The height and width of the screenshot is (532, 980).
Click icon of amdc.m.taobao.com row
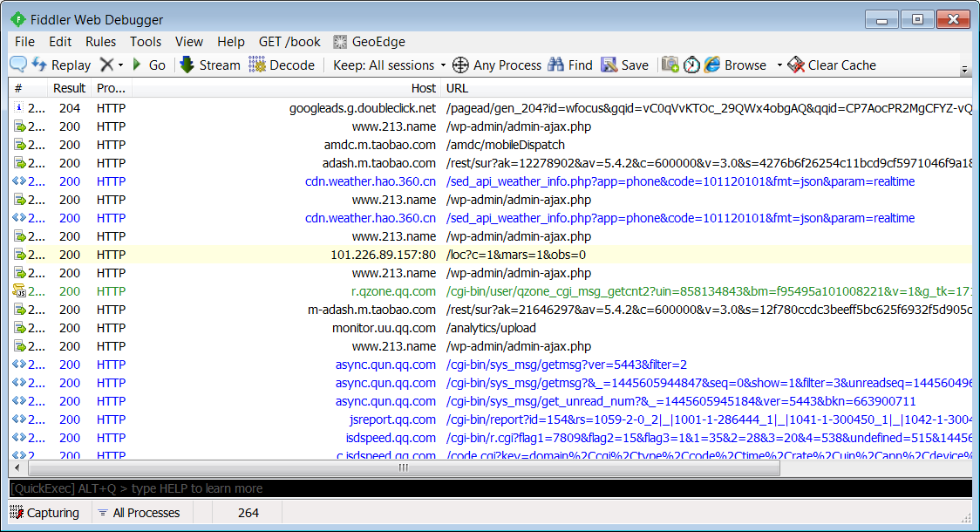pos(20,145)
